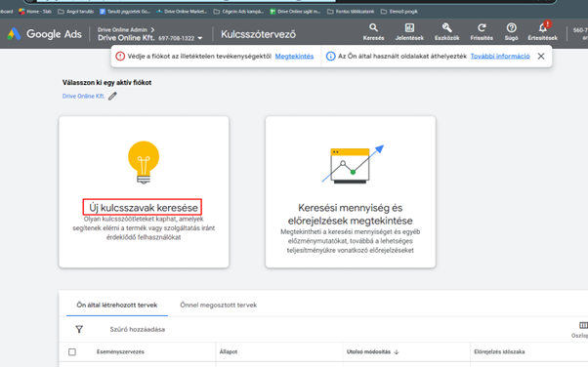Switch to Önnel megosztott tervek tab
The width and height of the screenshot is (588, 367).
[x=218, y=306]
